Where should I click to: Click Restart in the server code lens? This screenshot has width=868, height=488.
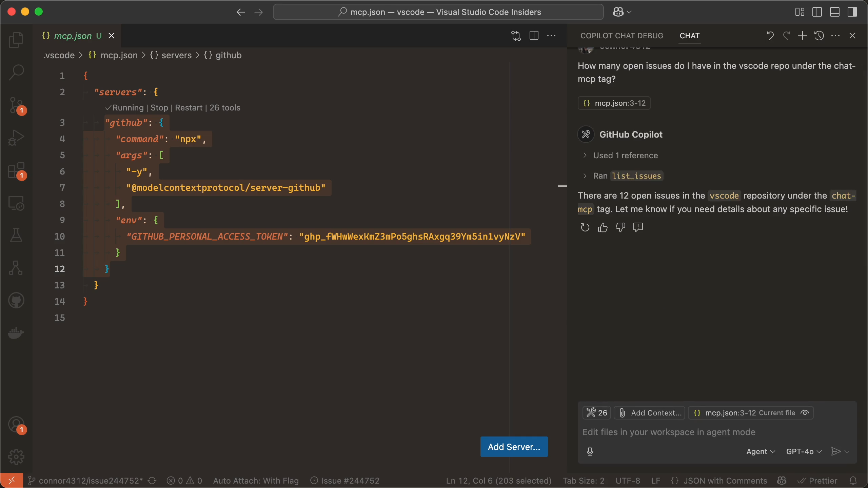coord(189,108)
